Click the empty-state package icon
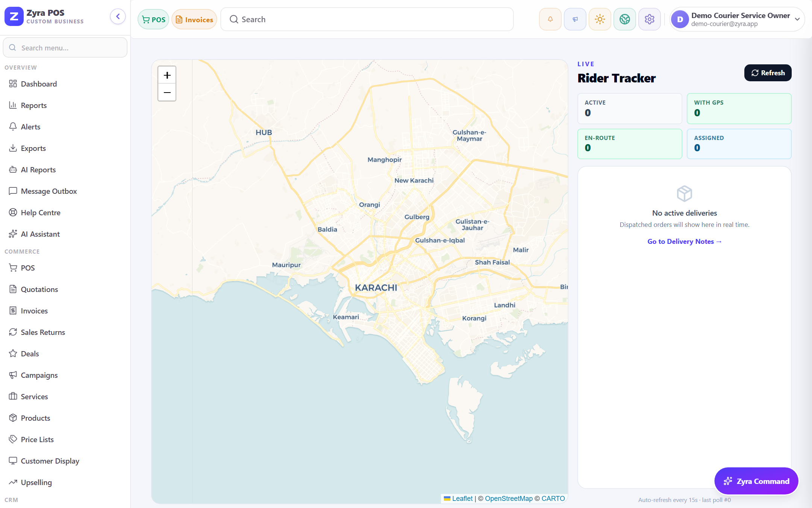Image resolution: width=812 pixels, height=508 pixels. (x=684, y=194)
